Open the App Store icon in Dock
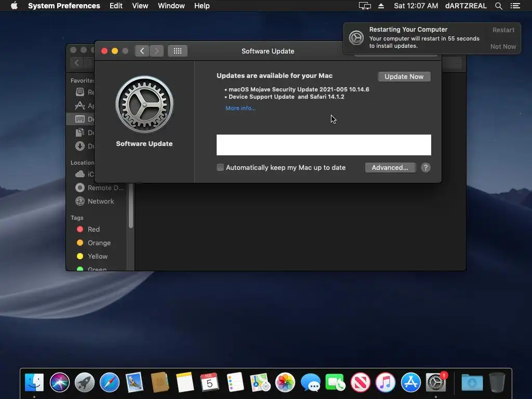The height and width of the screenshot is (399, 532). pyautogui.click(x=410, y=382)
